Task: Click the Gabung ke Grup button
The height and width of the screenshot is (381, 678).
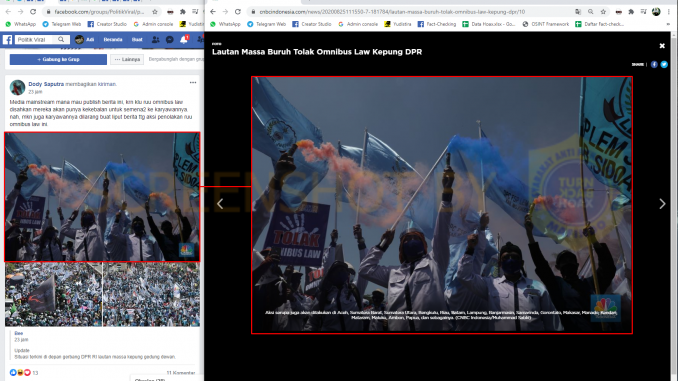Action: point(58,59)
